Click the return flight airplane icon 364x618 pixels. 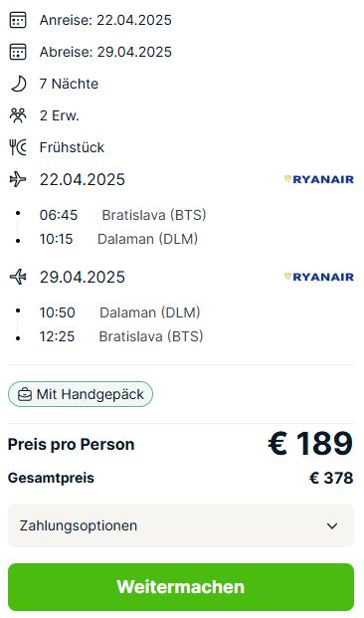pos(18,277)
